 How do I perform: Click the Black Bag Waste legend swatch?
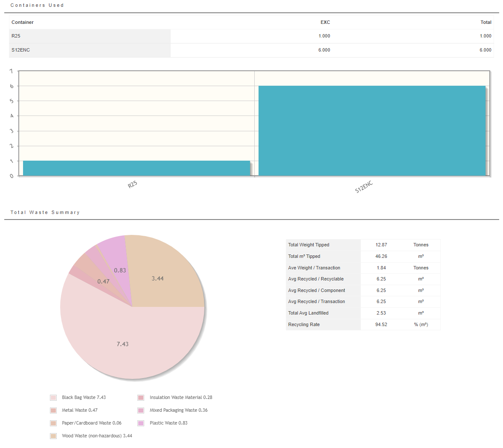[x=53, y=398]
